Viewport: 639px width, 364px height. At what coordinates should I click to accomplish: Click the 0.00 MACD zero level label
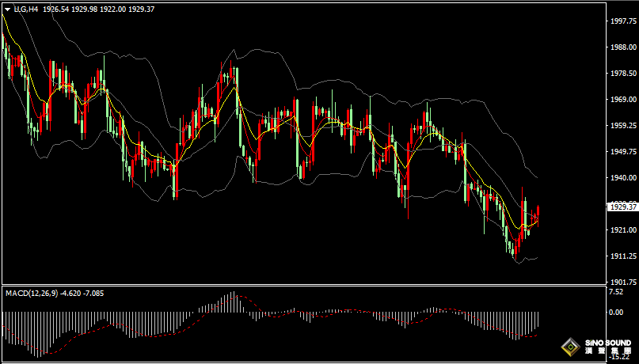[616, 312]
